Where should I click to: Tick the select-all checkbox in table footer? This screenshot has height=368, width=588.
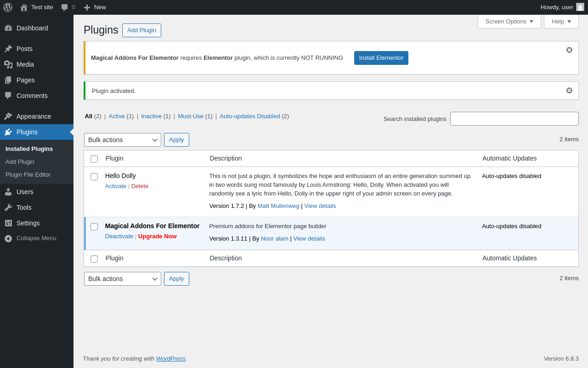(x=94, y=259)
